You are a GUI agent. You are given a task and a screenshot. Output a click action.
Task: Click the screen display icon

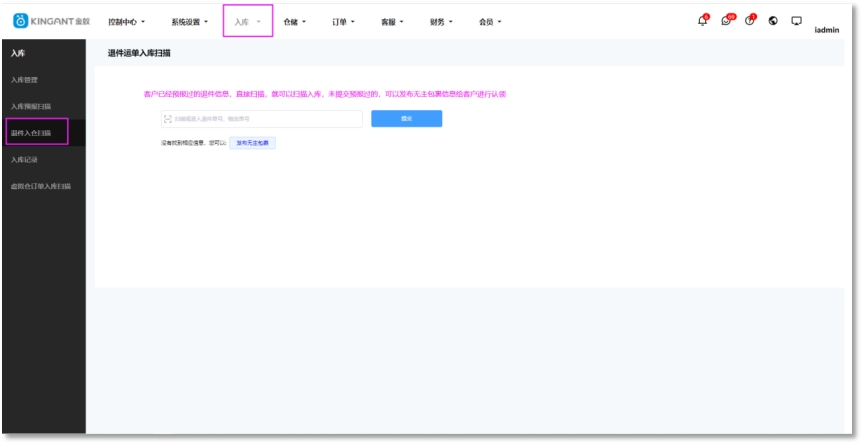coord(797,21)
